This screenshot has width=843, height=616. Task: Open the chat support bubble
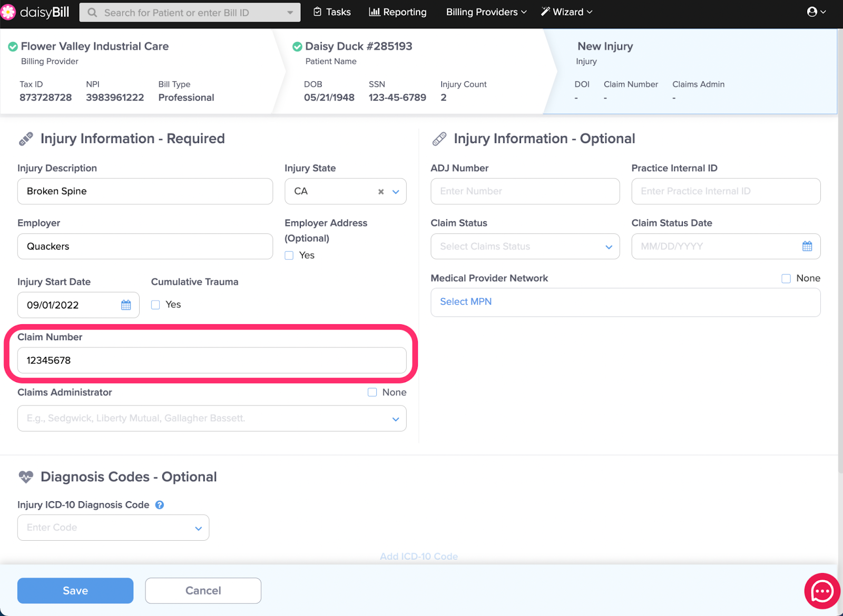[x=822, y=591]
